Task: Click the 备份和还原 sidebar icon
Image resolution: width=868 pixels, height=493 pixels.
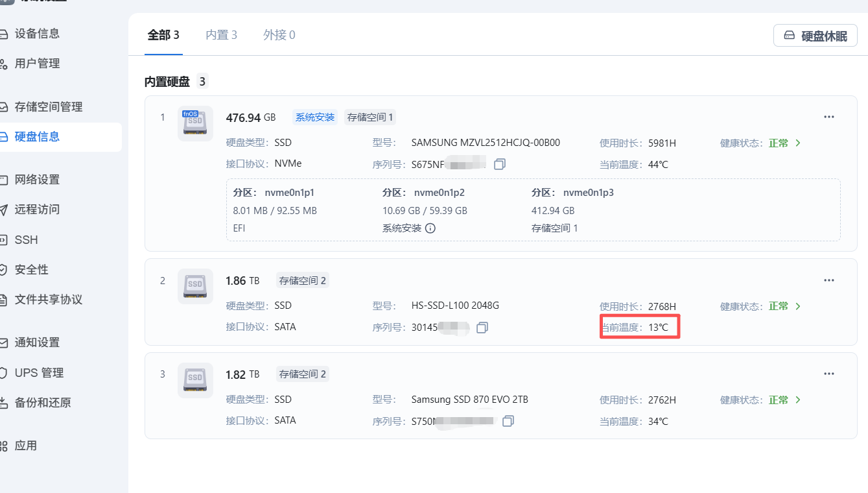Action: (x=3, y=403)
